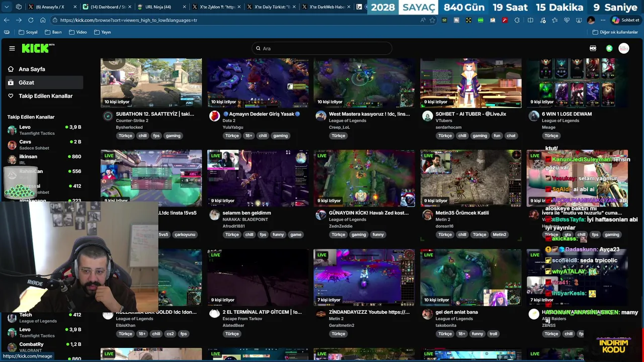Click the Metin2 tag under Metin35 stream
644x362 pixels.
point(499,235)
